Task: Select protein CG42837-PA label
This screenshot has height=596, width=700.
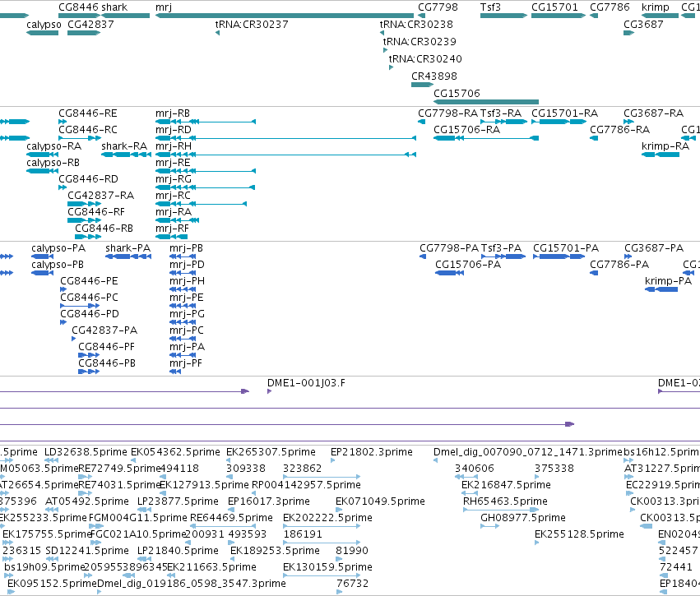Action: [105, 330]
